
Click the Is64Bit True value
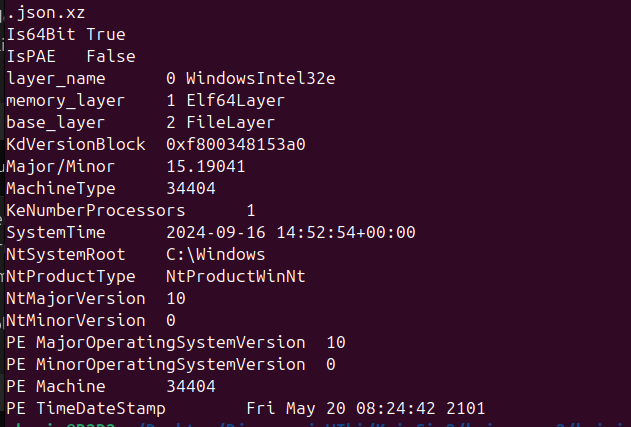click(x=106, y=34)
